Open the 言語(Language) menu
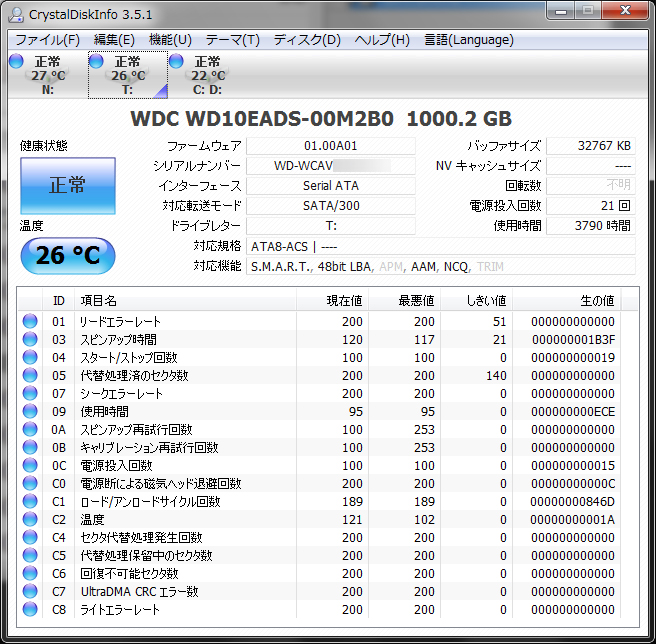656x644 pixels. pyautogui.click(x=469, y=40)
